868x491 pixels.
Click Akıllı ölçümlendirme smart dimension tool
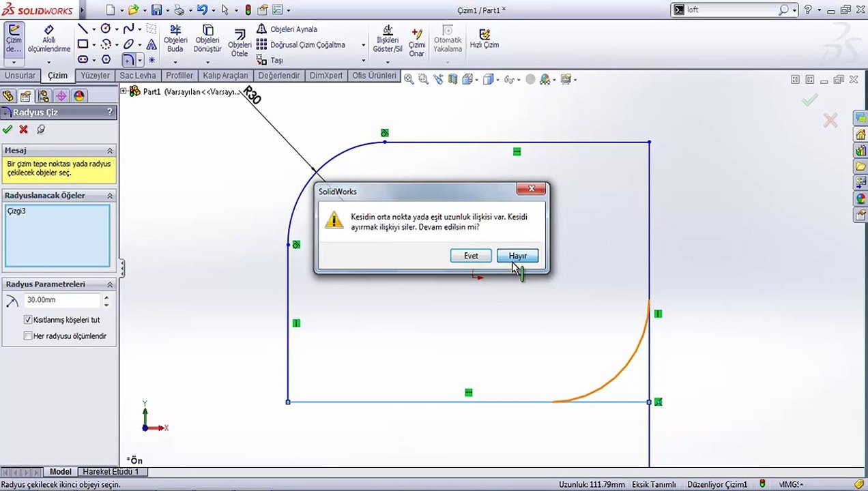click(x=49, y=40)
